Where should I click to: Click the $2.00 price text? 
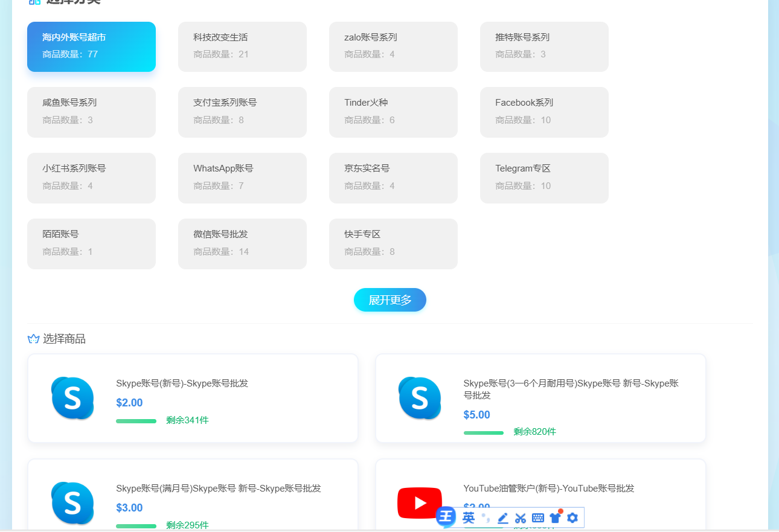click(x=129, y=403)
